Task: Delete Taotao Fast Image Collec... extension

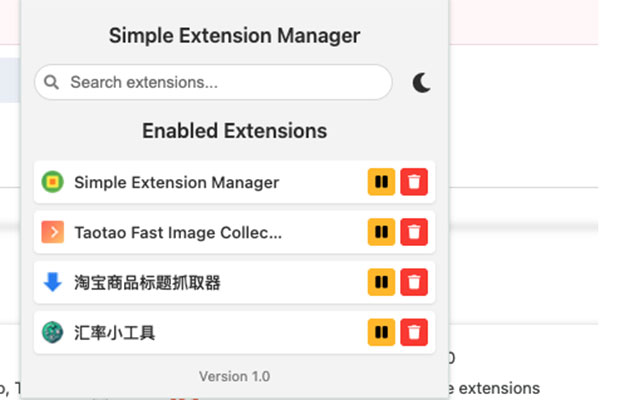Action: pyautogui.click(x=414, y=232)
